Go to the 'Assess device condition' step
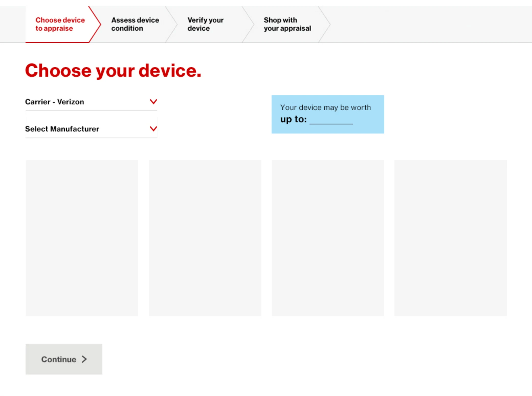This screenshot has width=532, height=396. click(135, 24)
